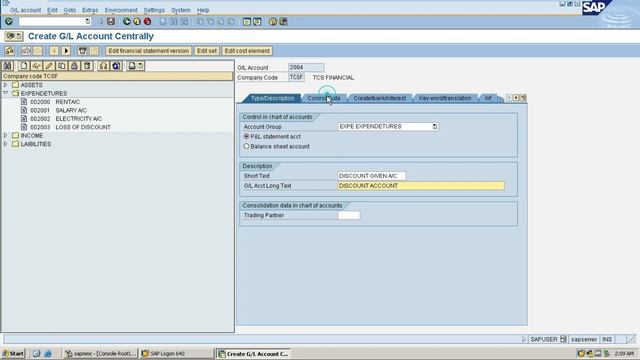This screenshot has height=360, width=640.
Task: Click the document row icon beside 002000 RENT A/C
Action: (24, 102)
